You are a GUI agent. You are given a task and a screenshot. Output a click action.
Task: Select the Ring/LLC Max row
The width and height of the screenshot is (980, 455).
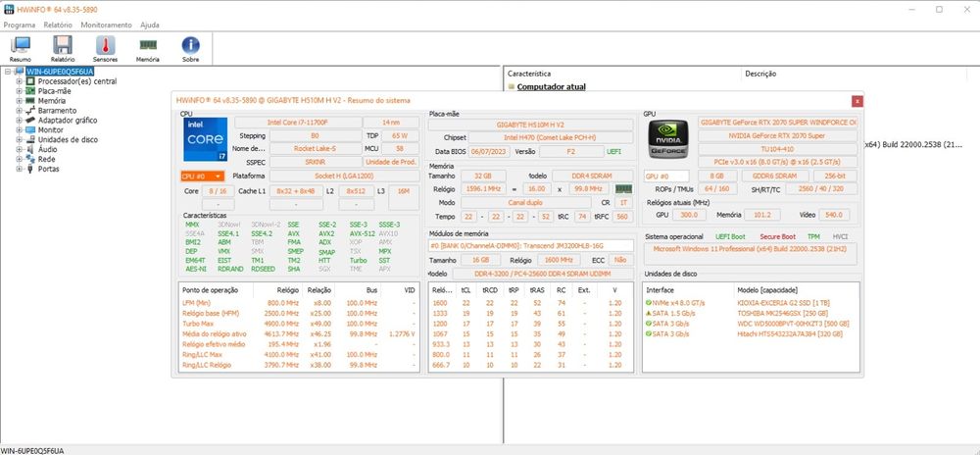[299, 355]
